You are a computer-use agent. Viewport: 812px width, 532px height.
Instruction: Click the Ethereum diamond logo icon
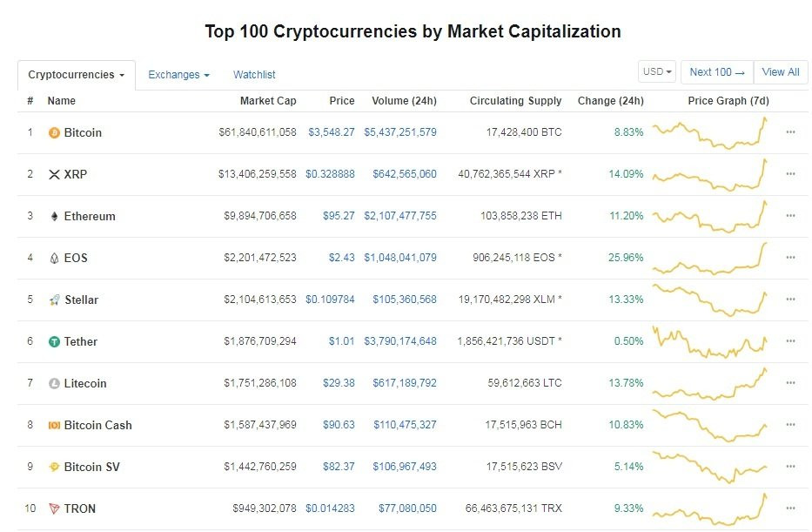[54, 217]
